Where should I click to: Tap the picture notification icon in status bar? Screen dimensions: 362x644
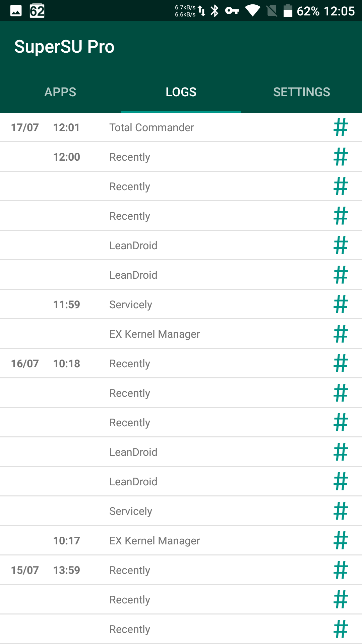(x=16, y=11)
